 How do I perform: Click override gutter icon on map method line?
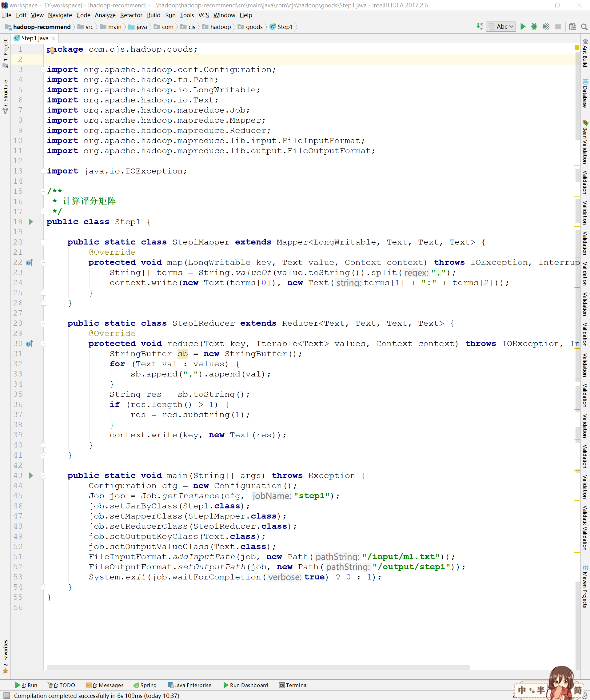(x=30, y=263)
